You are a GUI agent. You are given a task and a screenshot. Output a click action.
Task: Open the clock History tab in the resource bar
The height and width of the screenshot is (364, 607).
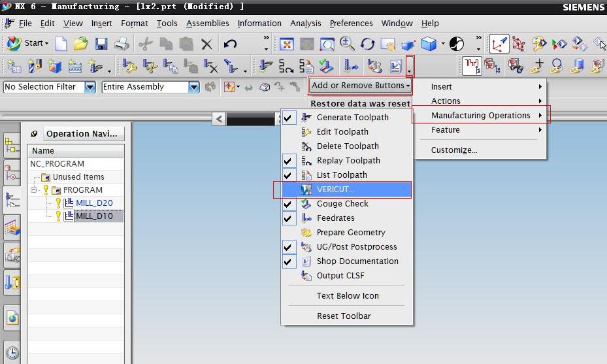click(12, 352)
